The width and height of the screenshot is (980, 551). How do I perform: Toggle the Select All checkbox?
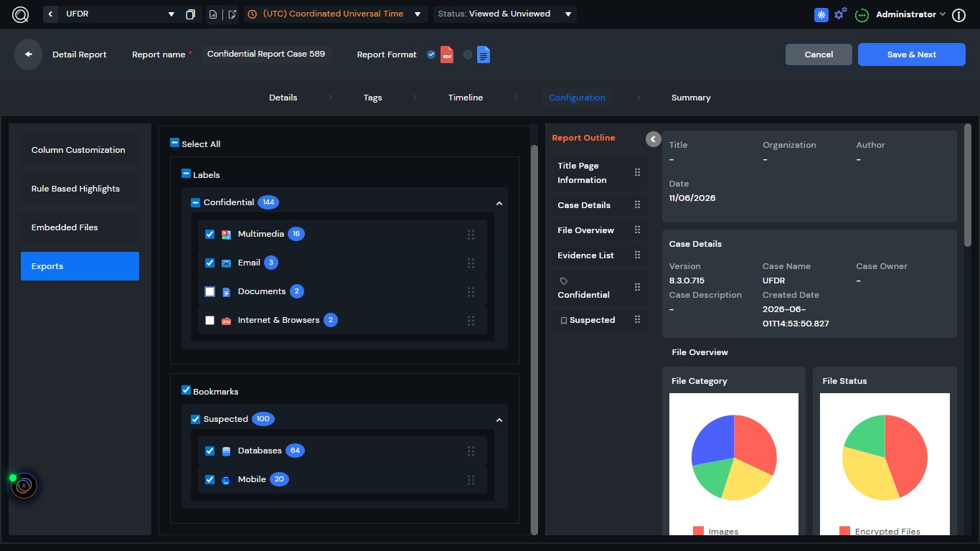(x=174, y=143)
